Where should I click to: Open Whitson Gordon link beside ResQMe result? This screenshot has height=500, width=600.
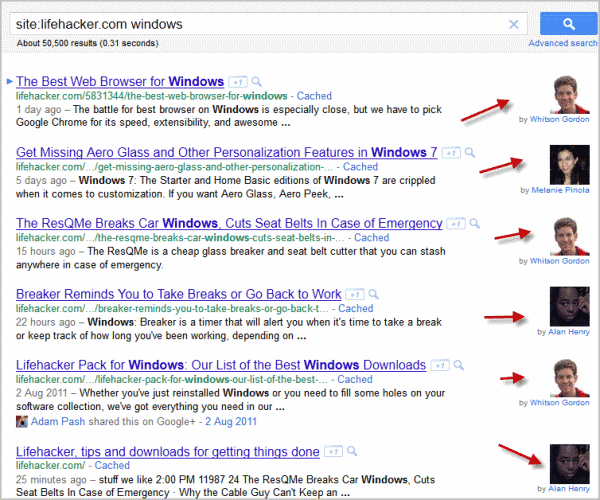(x=559, y=261)
